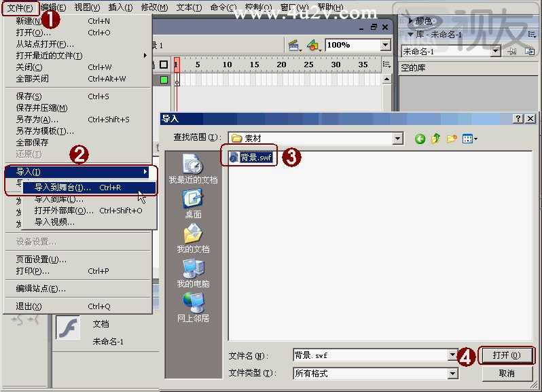Open 网上邻居 shortcut in sidebar
This screenshot has height=392, width=542.
coord(193,307)
